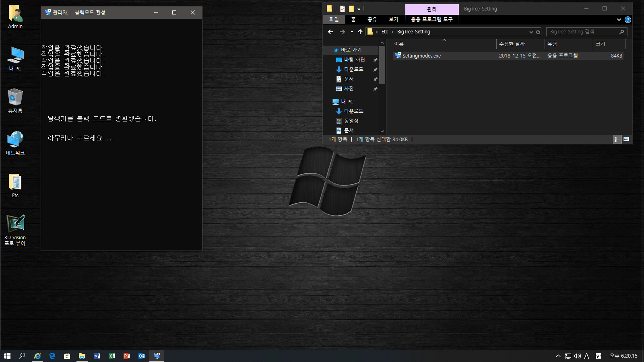Click the properties quick access toolbar icon
The height and width of the screenshot is (362, 644).
[342, 8]
